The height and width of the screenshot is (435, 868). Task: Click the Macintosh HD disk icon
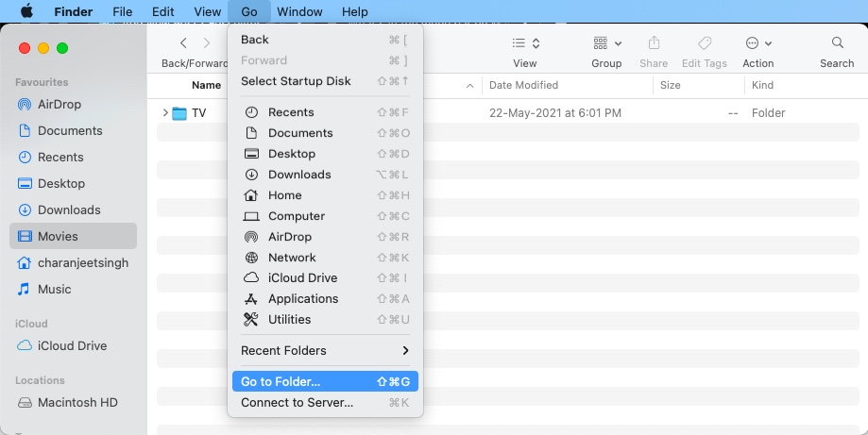point(25,402)
